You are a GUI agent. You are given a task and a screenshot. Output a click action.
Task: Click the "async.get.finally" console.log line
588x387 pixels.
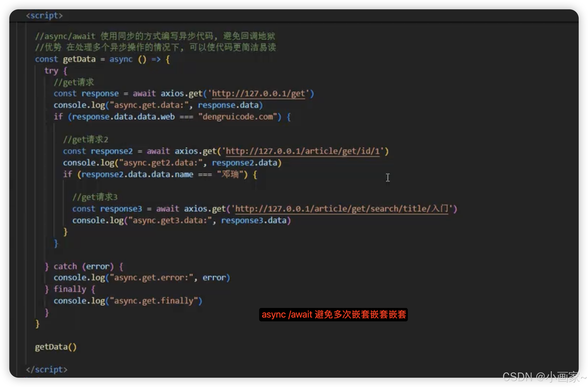click(x=128, y=301)
